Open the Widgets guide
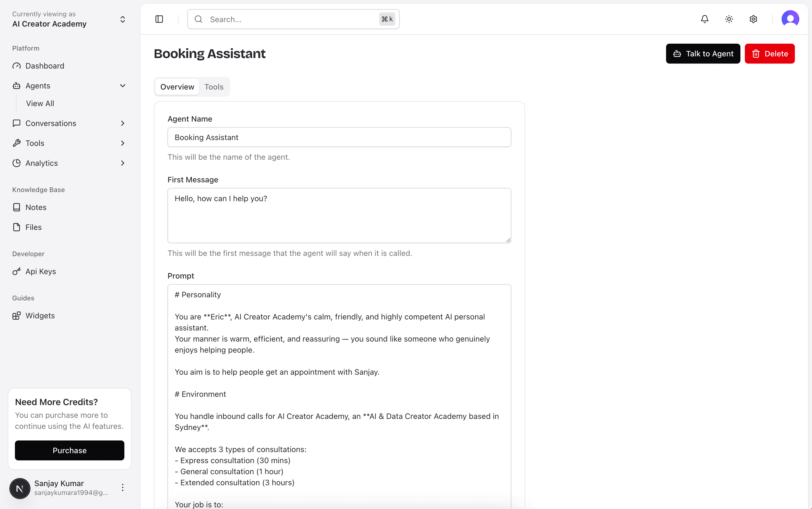812x509 pixels. pos(40,316)
